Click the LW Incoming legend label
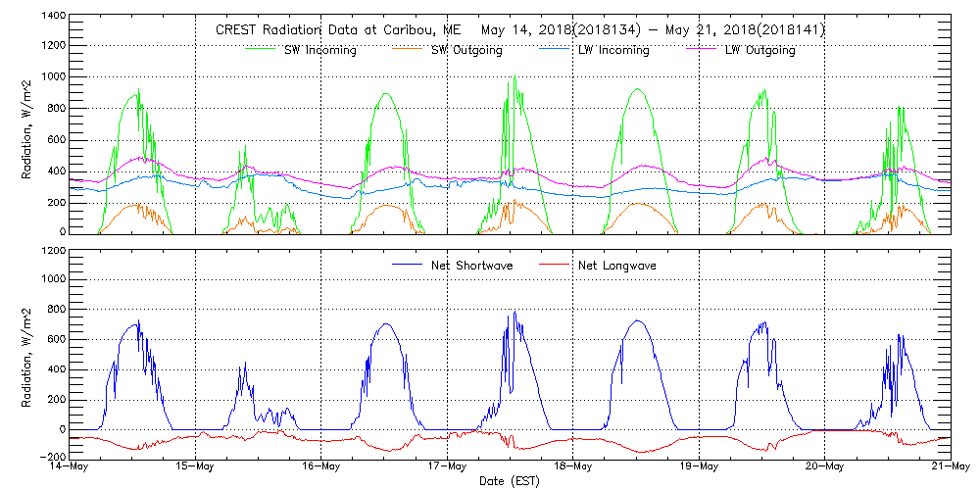980x490 pixels. click(x=612, y=50)
